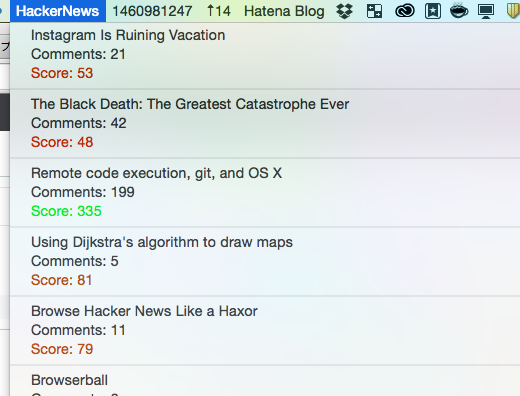Screen dimensions: 520x396
Task: Click 'Score: 53' in red text
Action: pos(62,73)
